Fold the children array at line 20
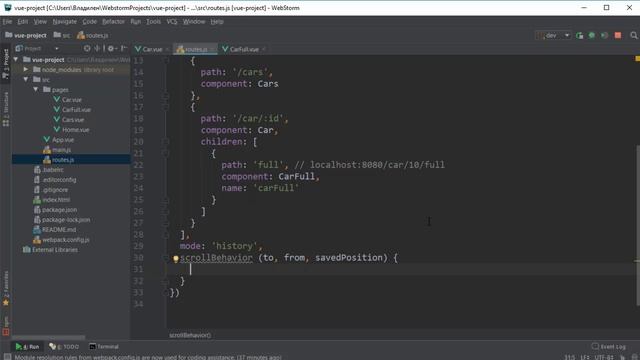The image size is (640, 360). pos(166,142)
